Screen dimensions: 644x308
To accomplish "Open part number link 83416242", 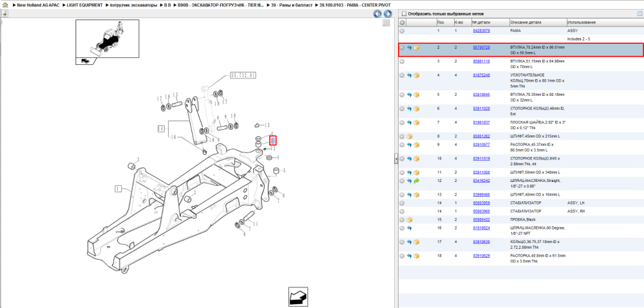I will [481, 181].
